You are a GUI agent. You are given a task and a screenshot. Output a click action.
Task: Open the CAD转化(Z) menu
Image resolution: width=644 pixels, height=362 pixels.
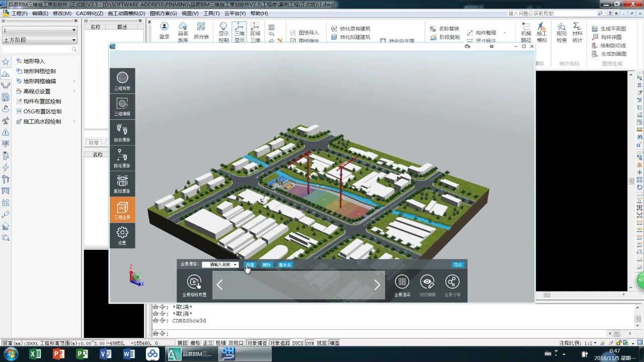(90, 13)
